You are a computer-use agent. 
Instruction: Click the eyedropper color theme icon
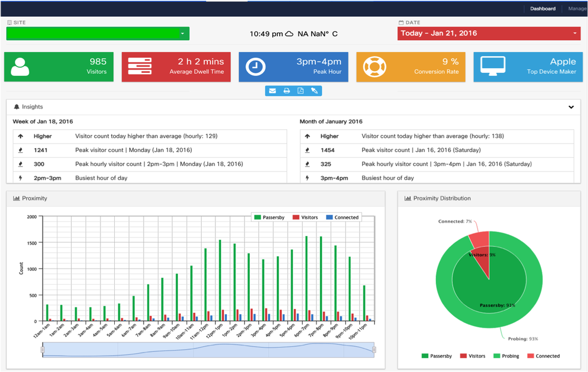pos(314,91)
